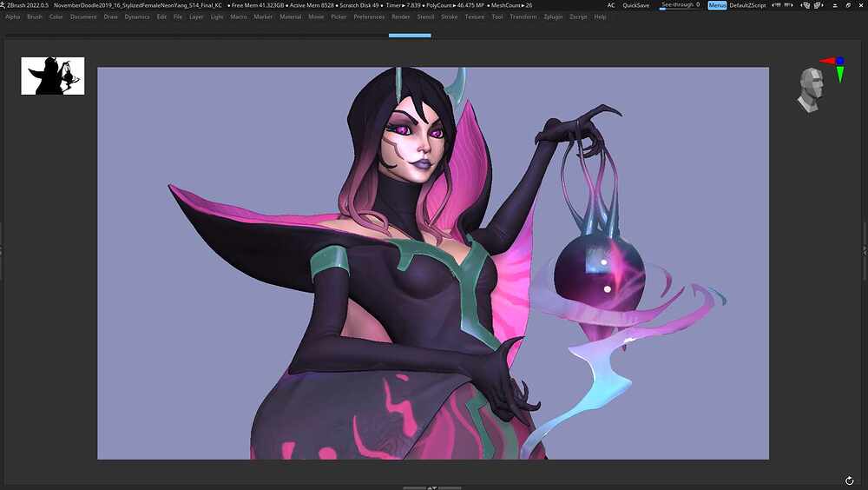Open the Macro menu
Viewport: 868px width, 490px height.
click(239, 17)
